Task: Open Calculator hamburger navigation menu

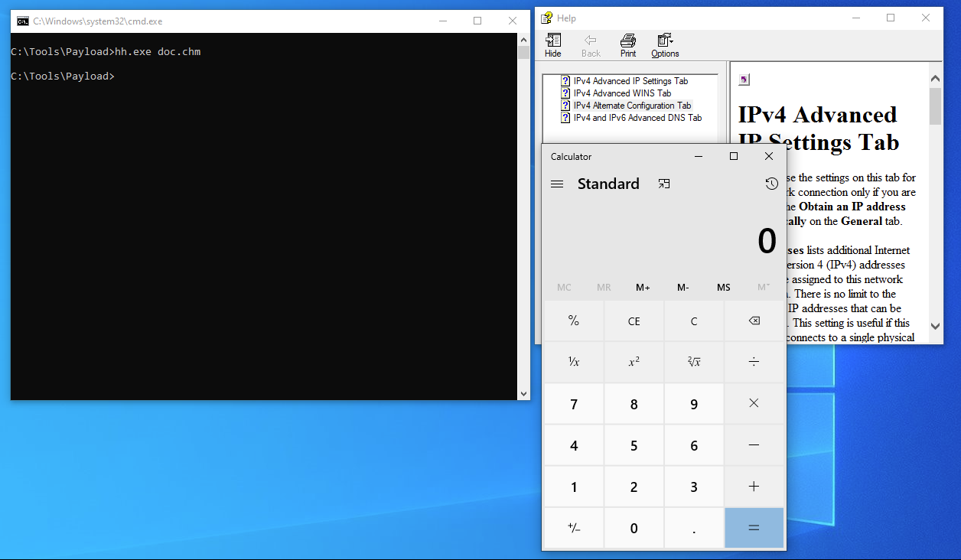Action: (557, 184)
